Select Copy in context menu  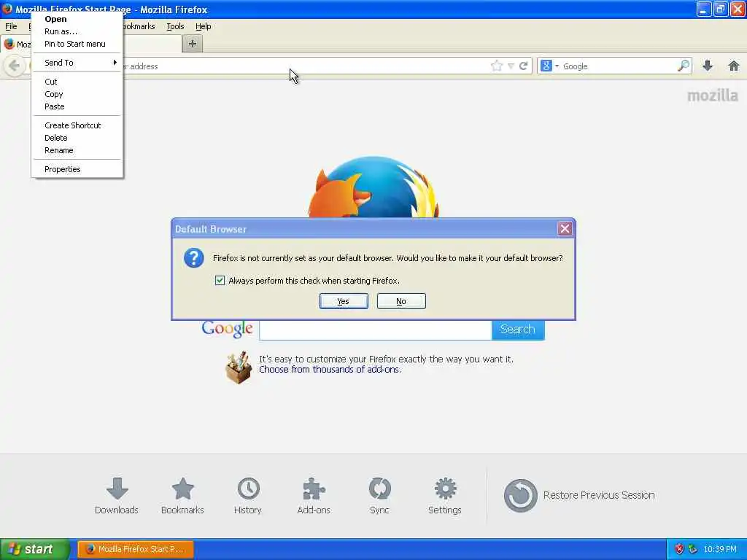[x=77, y=94]
